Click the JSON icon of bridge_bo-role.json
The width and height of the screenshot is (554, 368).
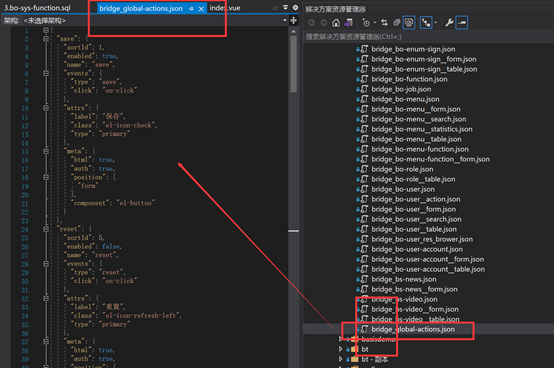point(364,169)
